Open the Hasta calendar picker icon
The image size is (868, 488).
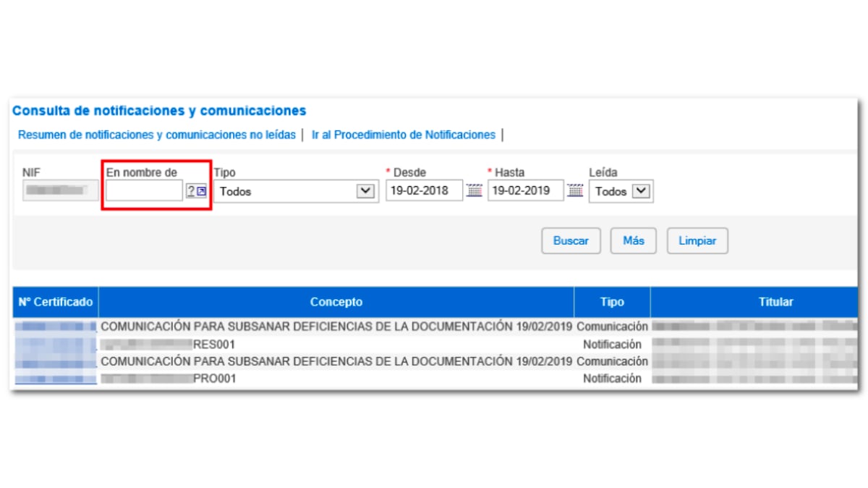(575, 191)
